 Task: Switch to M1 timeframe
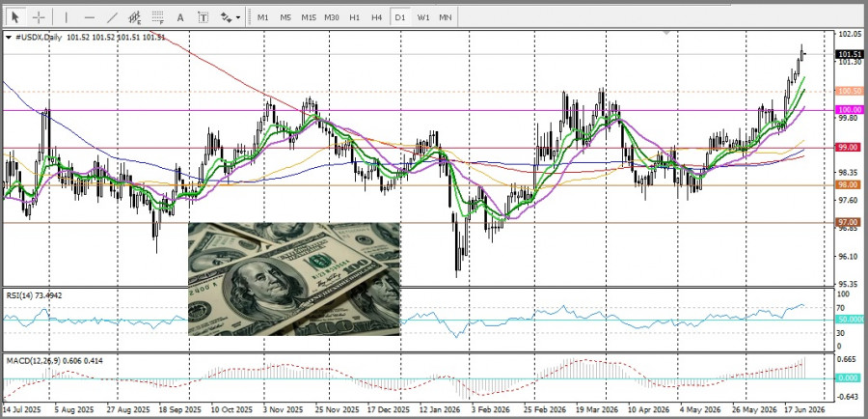pos(263,17)
